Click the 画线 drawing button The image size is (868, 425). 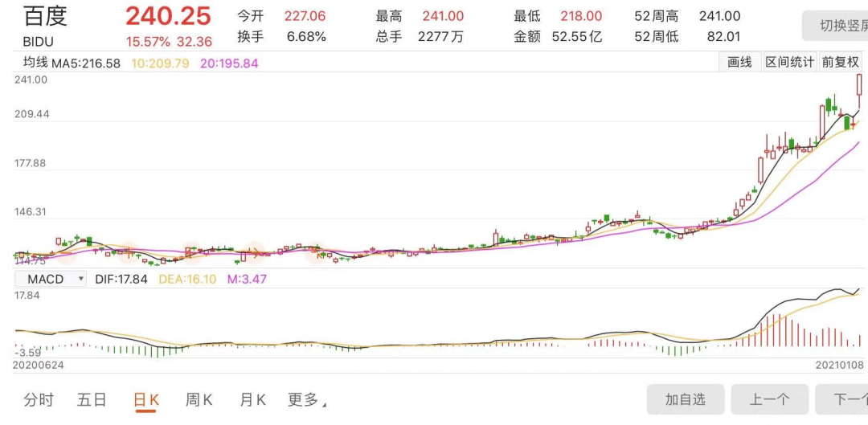739,62
